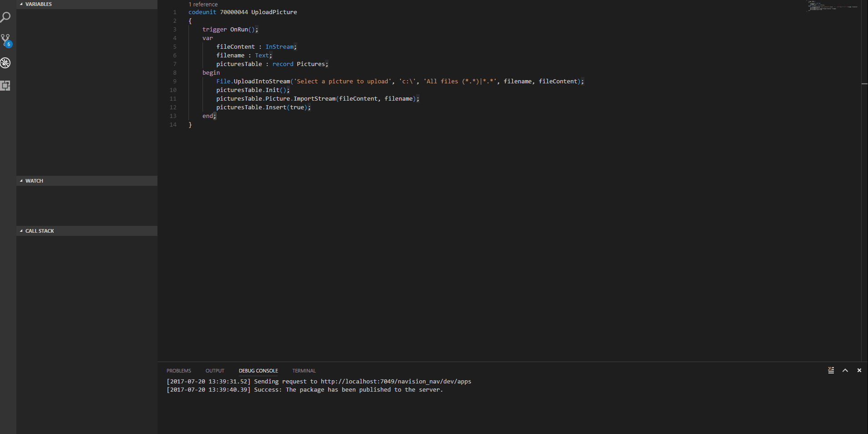Open the Extensions view icon
Screen dimensions: 868x434
(5, 86)
